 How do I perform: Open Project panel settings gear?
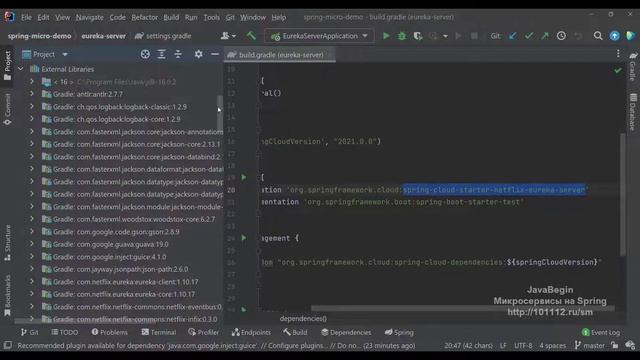(198, 54)
